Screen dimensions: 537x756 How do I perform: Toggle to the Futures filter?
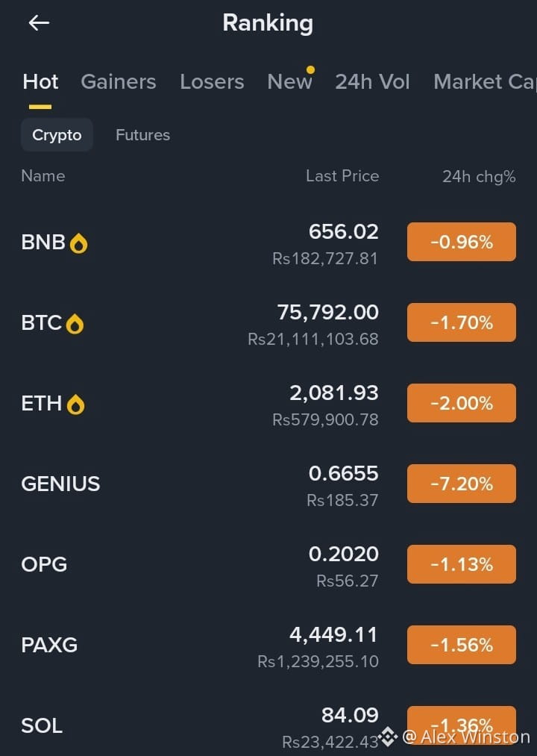142,135
